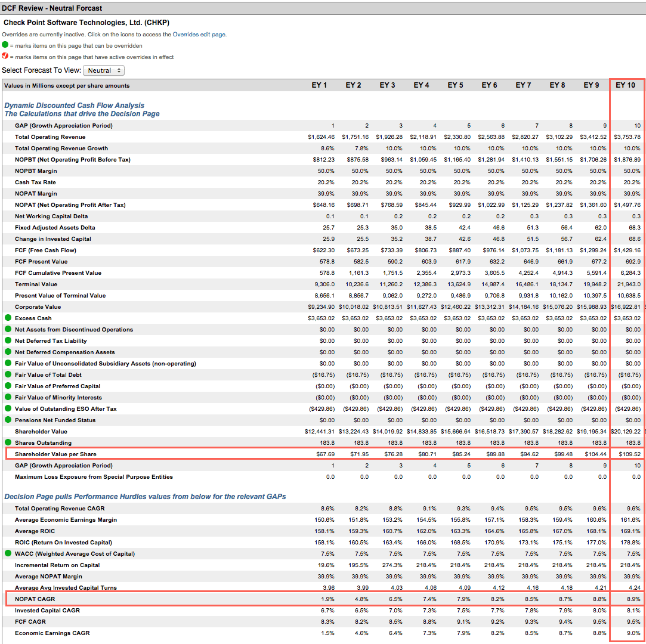Click override icon for Outstanding ESO After Tax
Image resolution: width=646 pixels, height=644 pixels.
click(x=8, y=408)
